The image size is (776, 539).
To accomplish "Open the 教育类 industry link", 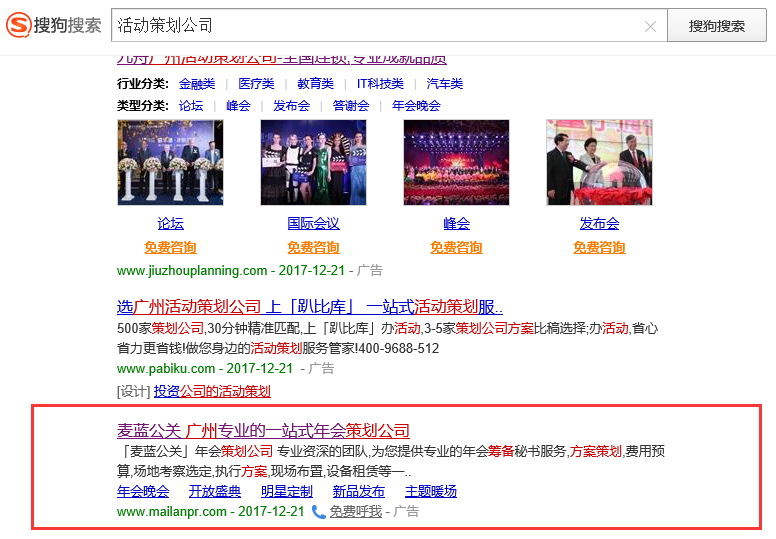I will [x=316, y=84].
